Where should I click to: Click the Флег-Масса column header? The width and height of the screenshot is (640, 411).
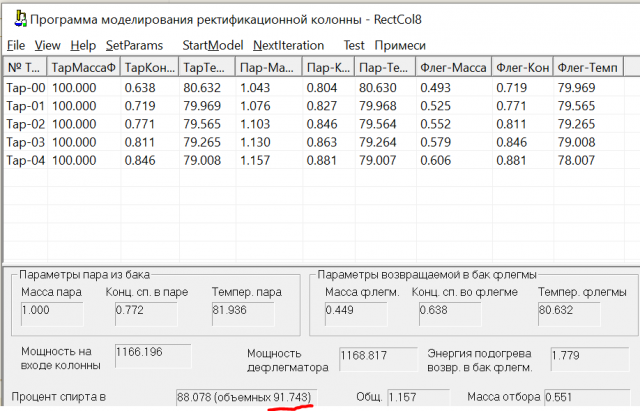452,68
